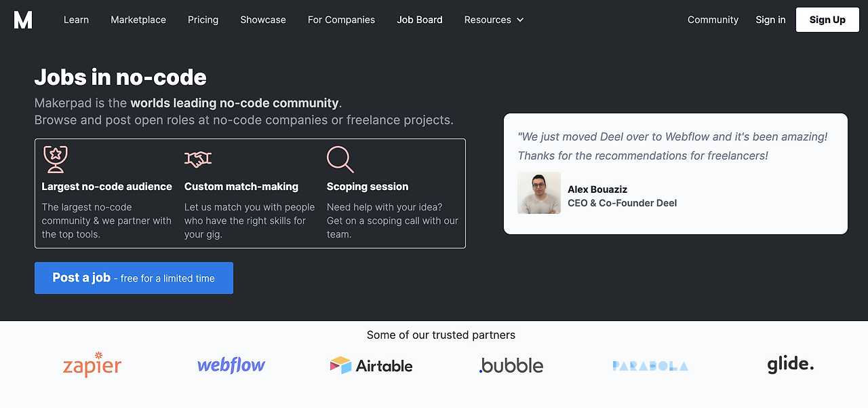Open the Sign in link
868x408 pixels.
pyautogui.click(x=770, y=20)
